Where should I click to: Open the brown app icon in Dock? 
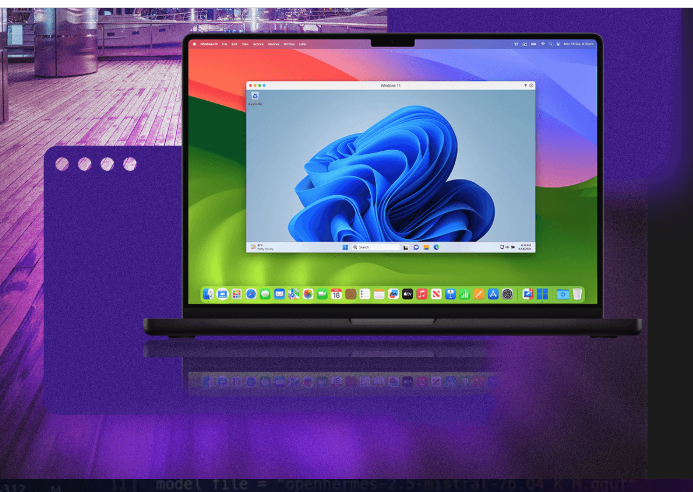coord(350,294)
